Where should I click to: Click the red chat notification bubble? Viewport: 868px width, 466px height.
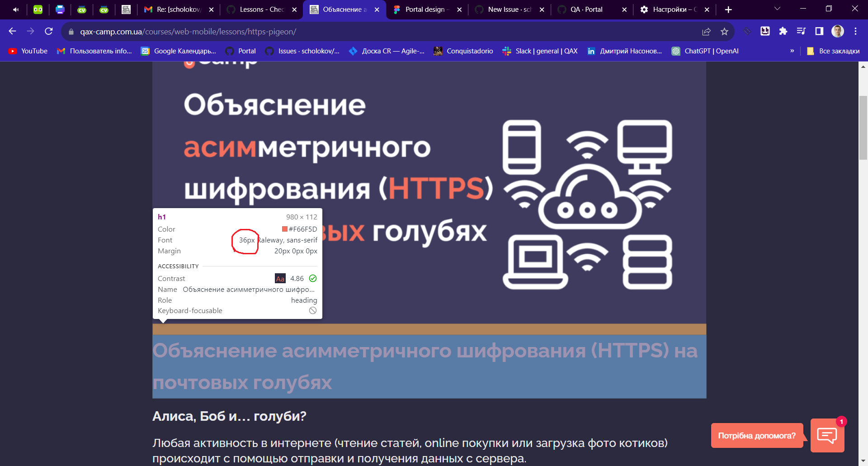pyautogui.click(x=841, y=421)
